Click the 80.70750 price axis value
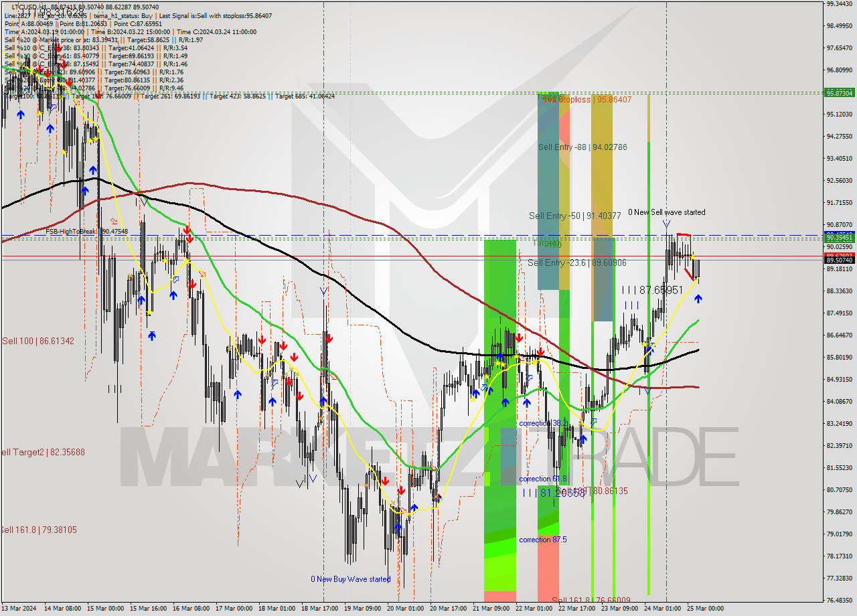857x616 pixels. tap(840, 489)
